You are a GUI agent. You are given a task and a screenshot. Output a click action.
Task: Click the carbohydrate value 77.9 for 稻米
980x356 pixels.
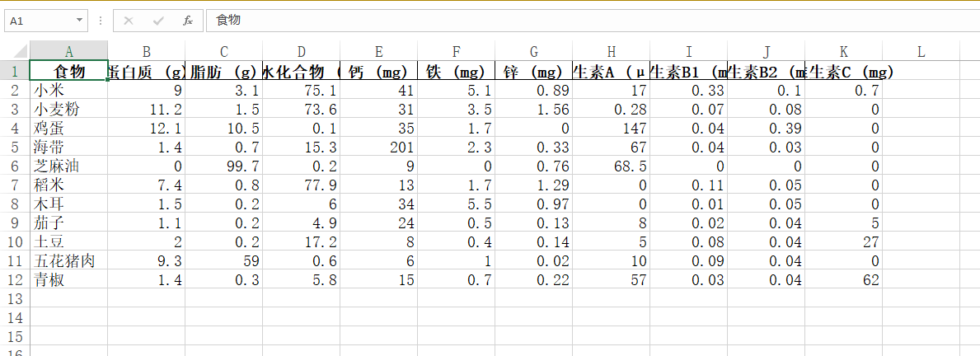[301, 185]
